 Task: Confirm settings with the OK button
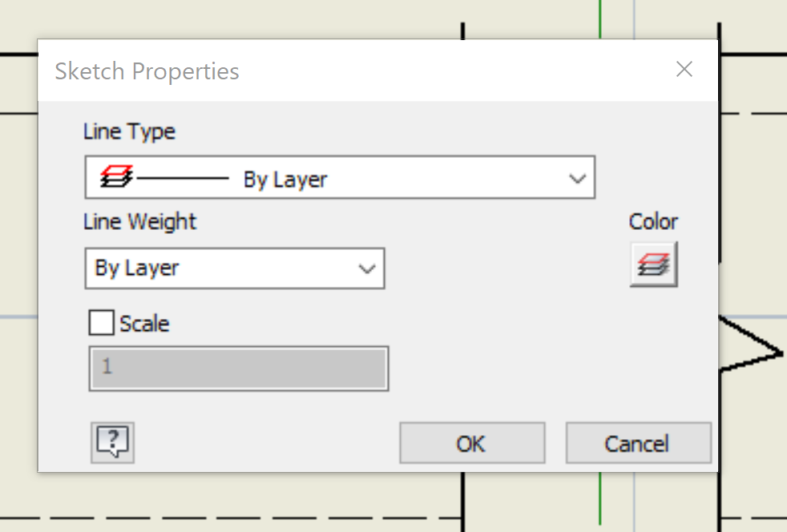click(x=471, y=442)
